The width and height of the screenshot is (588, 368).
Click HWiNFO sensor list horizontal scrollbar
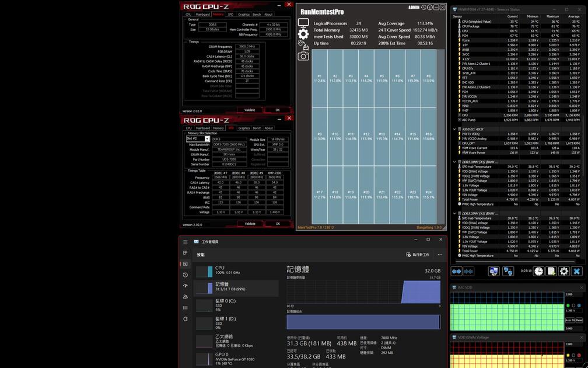coord(516,261)
